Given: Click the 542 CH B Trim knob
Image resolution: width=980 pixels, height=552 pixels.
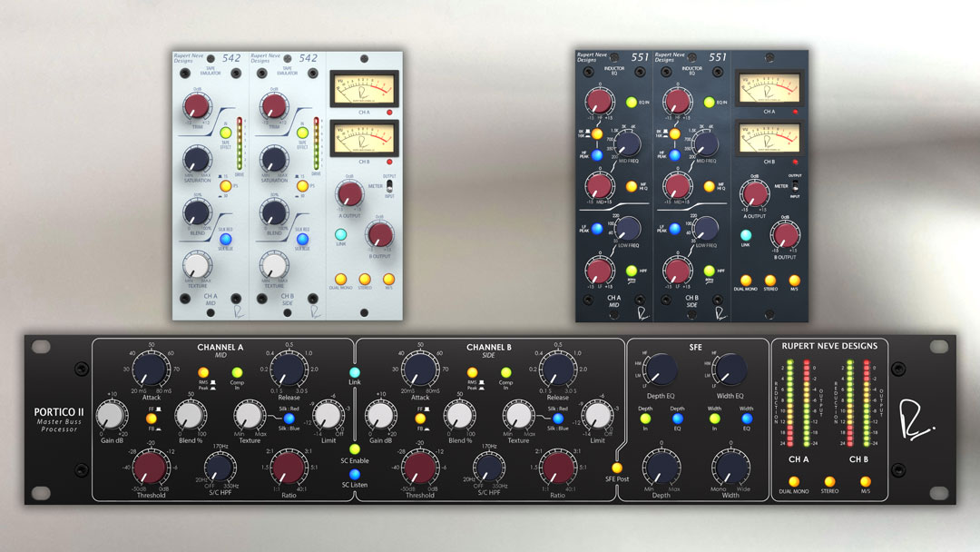Looking at the screenshot, I should click(x=274, y=105).
